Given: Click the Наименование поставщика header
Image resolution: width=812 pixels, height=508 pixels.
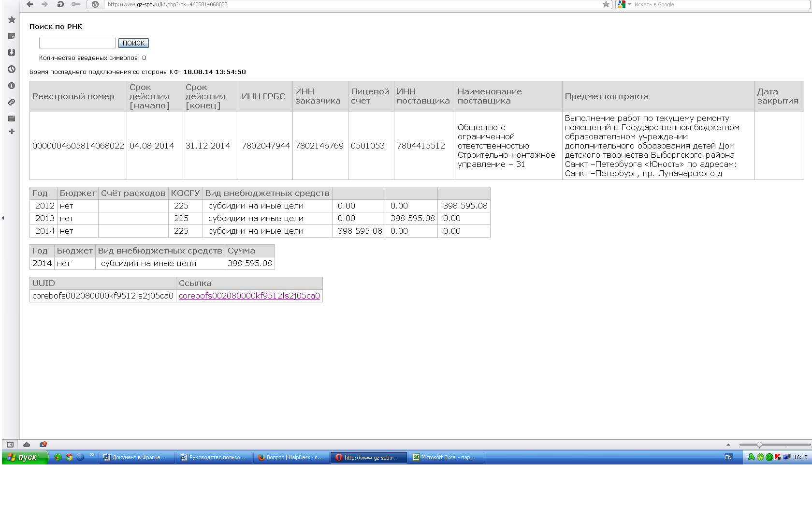Looking at the screenshot, I should coord(508,96).
